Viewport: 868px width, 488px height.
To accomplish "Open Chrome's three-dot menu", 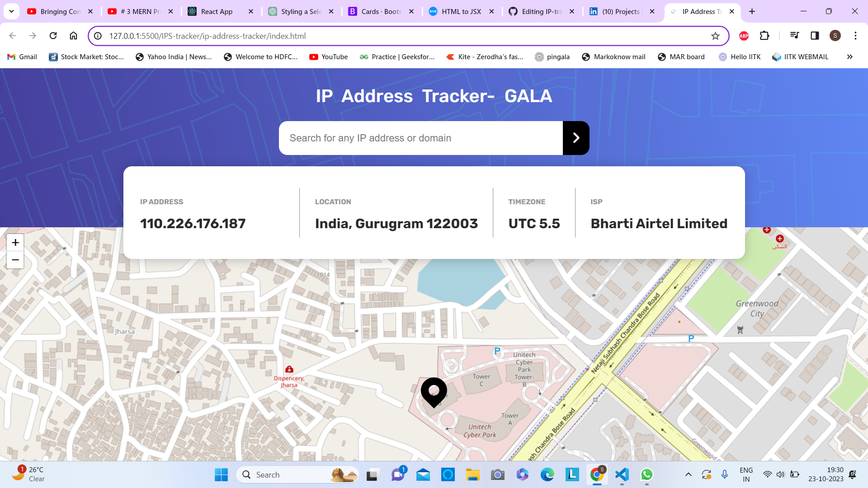I will pos(855,36).
